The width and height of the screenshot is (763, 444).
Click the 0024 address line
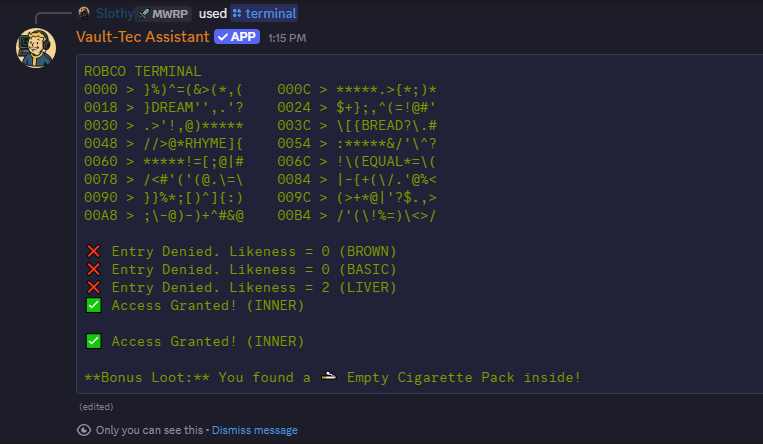pyautogui.click(x=357, y=108)
